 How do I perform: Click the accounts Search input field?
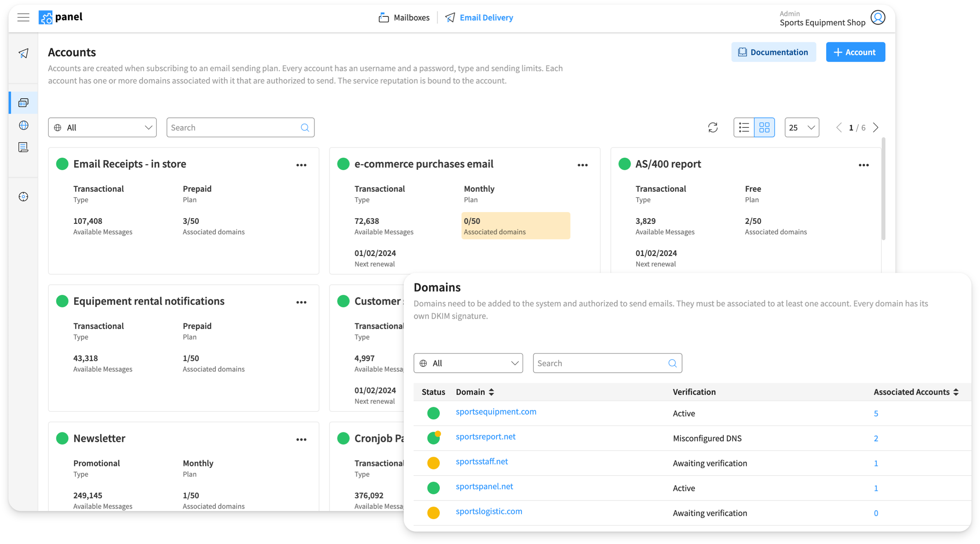coord(233,127)
